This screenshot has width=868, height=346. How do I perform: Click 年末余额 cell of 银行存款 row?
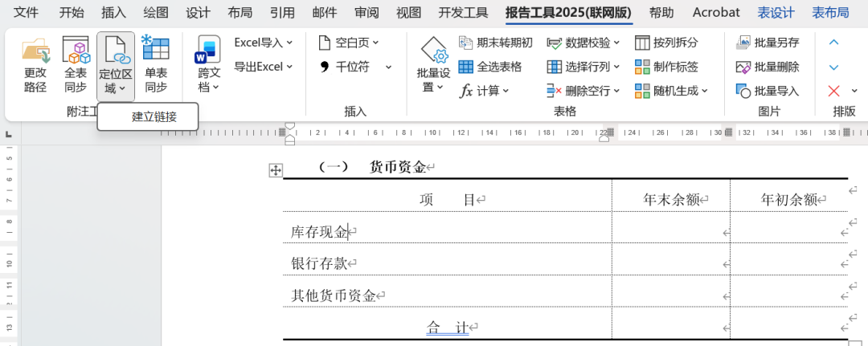(x=671, y=260)
